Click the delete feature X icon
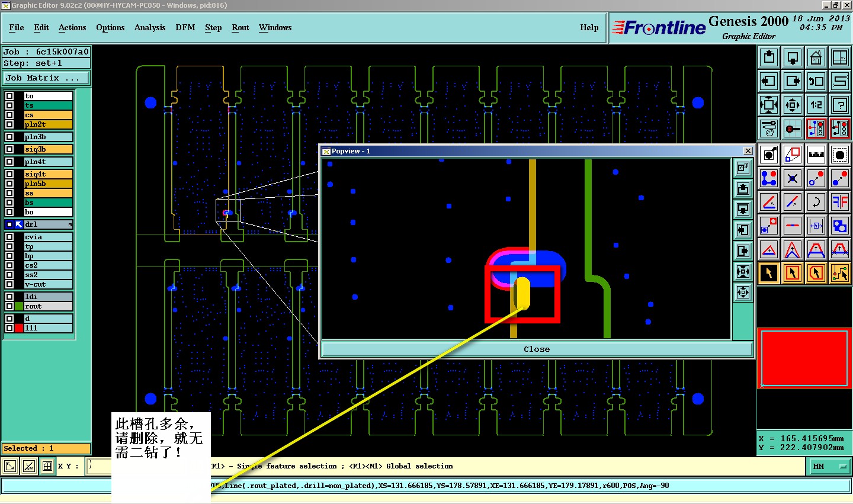Image resolution: width=853 pixels, height=504 pixels. pyautogui.click(x=793, y=178)
